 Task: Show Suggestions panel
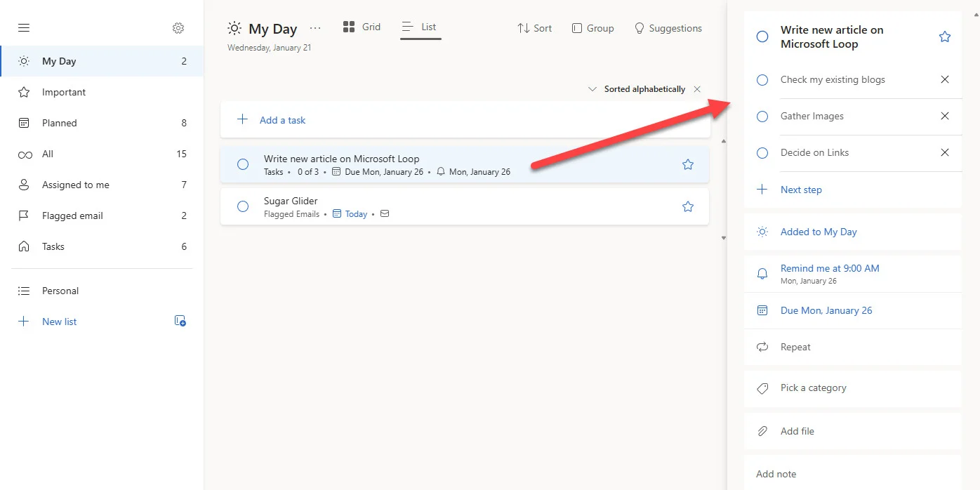668,28
